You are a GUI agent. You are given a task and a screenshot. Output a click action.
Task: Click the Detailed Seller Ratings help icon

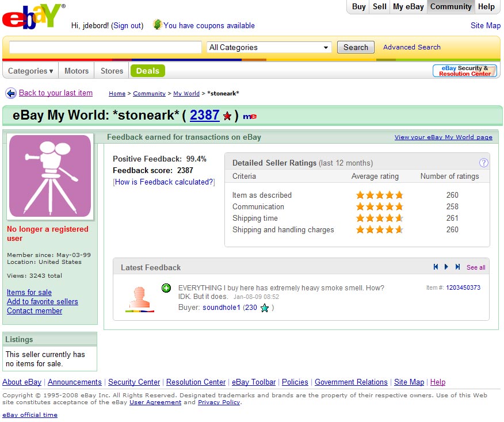(x=483, y=163)
